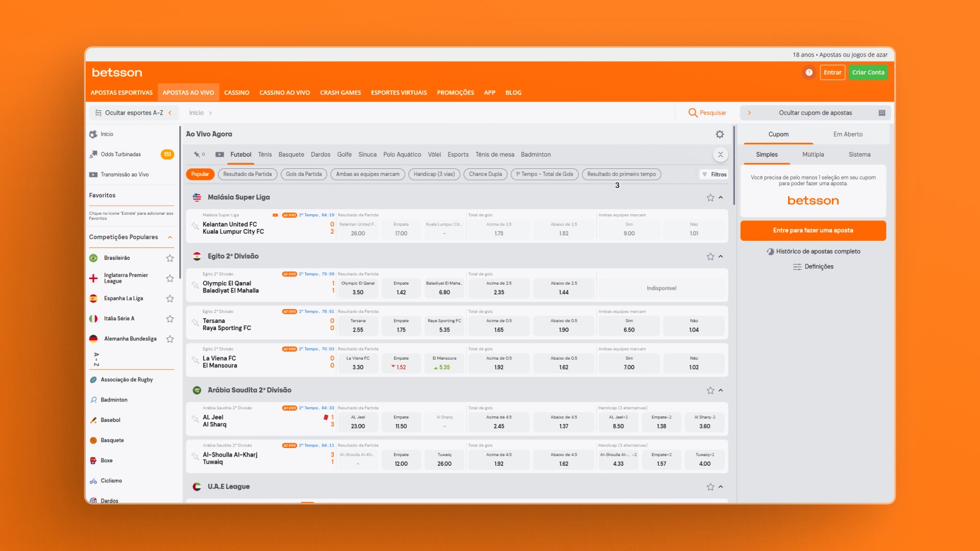This screenshot has height=551, width=980.
Task: Open the Ao Vivo Agora settings gear
Action: point(720,134)
